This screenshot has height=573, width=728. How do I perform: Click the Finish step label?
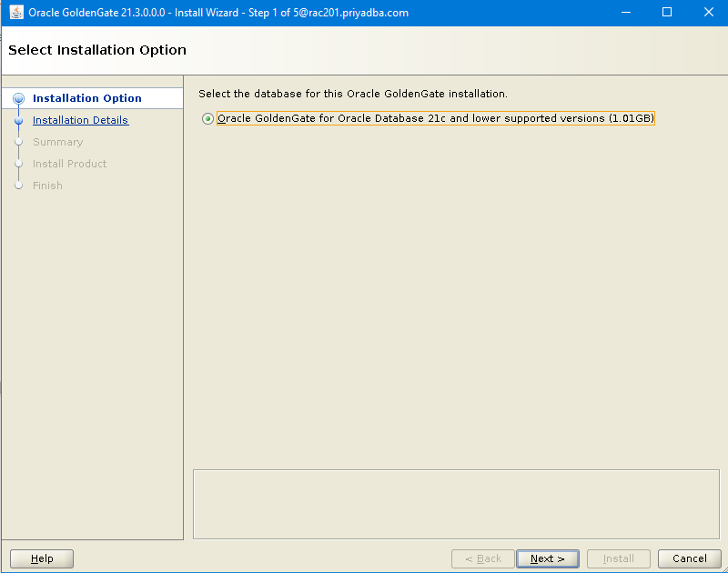[47, 186]
